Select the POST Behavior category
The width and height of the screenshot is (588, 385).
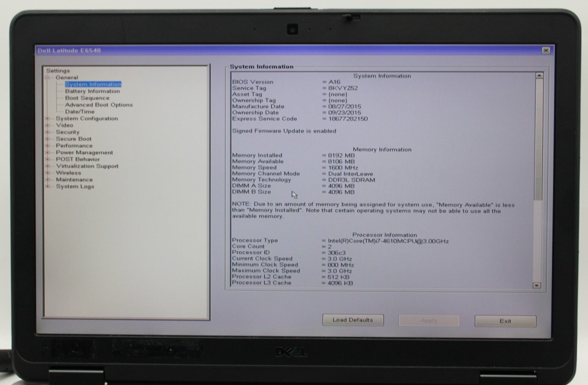tap(78, 159)
